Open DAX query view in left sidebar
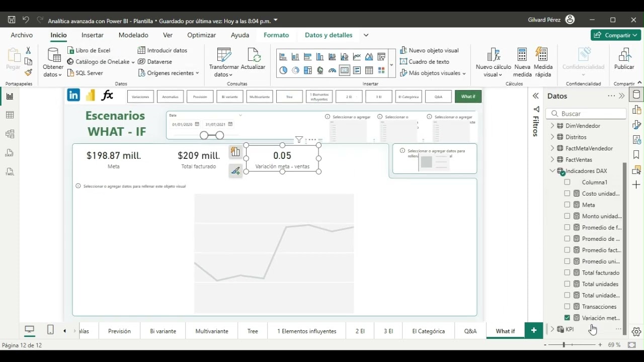 coord(10,153)
